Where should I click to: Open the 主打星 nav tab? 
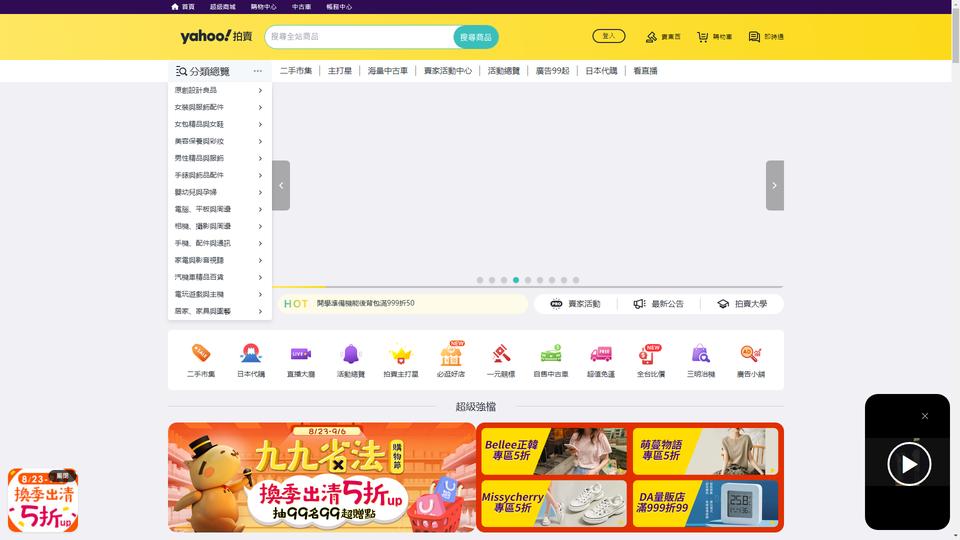coord(340,71)
